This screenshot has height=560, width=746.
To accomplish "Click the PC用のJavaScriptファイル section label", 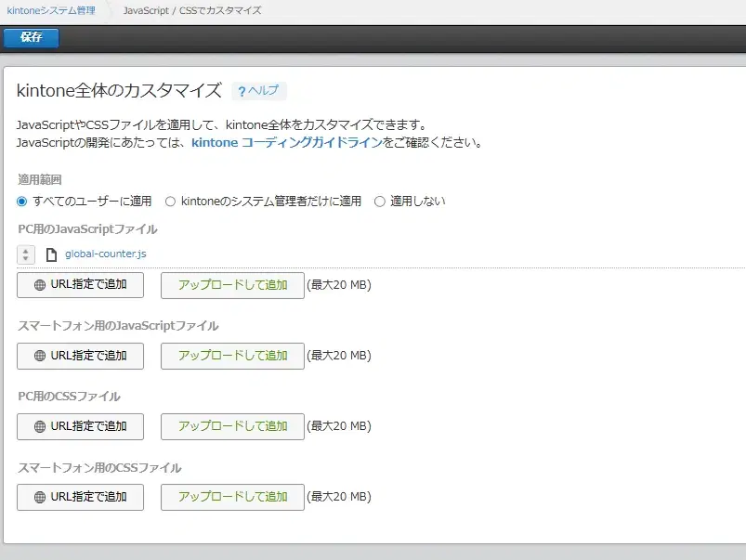I will (x=87, y=229).
